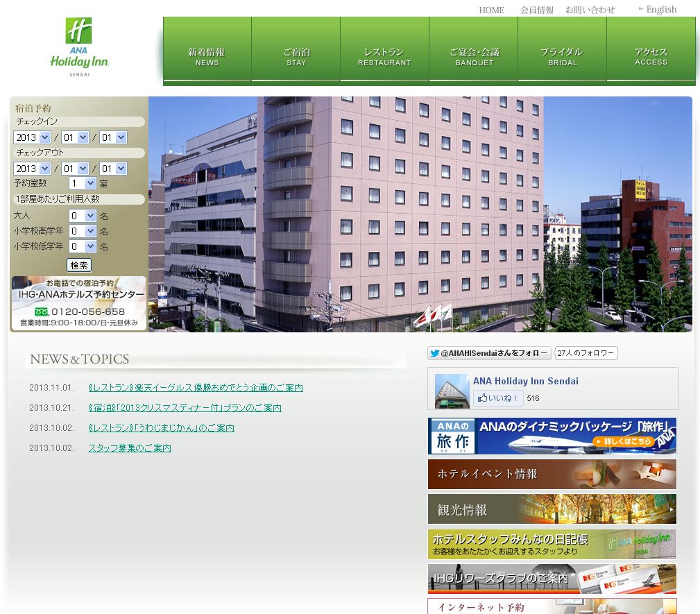The height and width of the screenshot is (614, 700).
Task: Expand 予約室数 room count dropdown
Action: pyautogui.click(x=83, y=183)
